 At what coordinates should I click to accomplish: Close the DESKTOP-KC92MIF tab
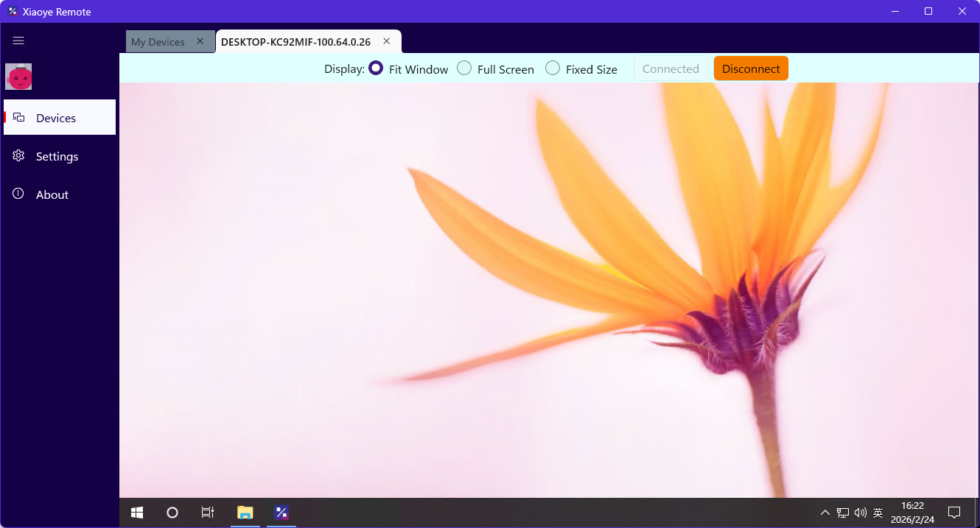coord(386,41)
